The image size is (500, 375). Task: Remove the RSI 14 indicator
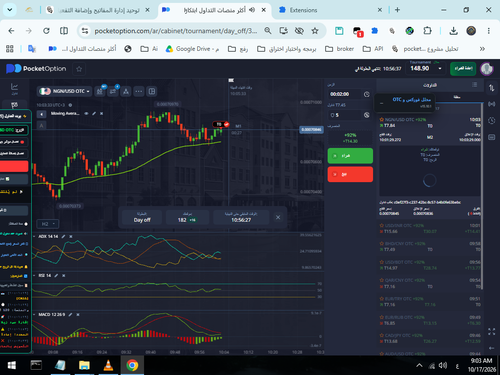click(64, 276)
